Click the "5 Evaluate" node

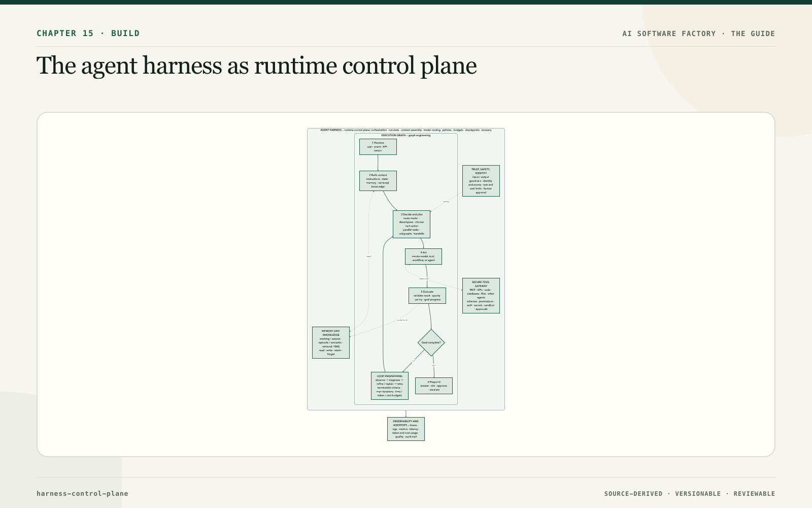tap(427, 296)
